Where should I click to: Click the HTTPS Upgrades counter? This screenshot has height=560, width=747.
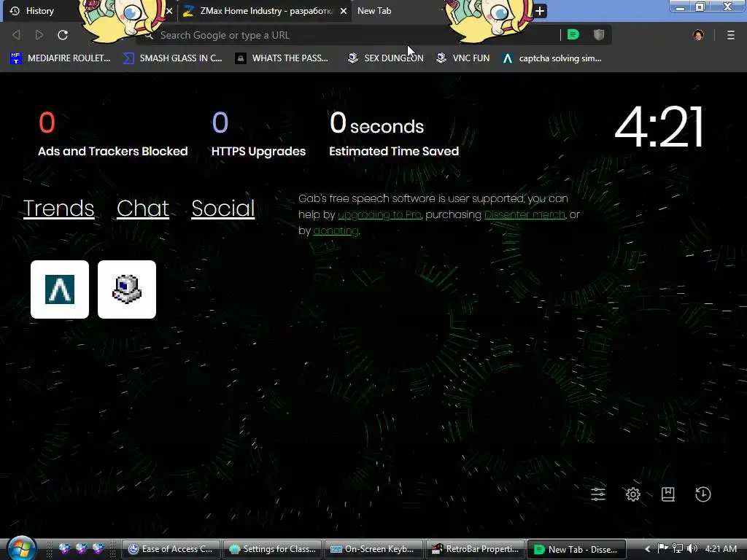click(259, 134)
